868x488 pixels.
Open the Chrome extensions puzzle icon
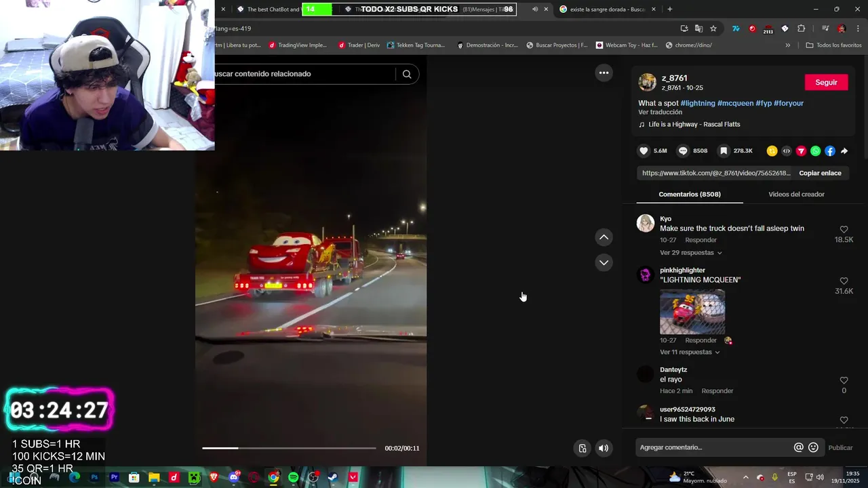(x=801, y=28)
